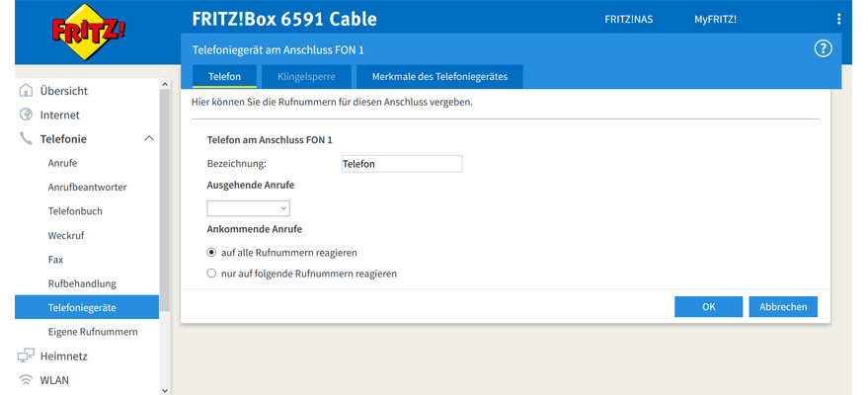Click the WLAN wifi icon
Viewport: 868px width, 395px height.
pyautogui.click(x=27, y=379)
